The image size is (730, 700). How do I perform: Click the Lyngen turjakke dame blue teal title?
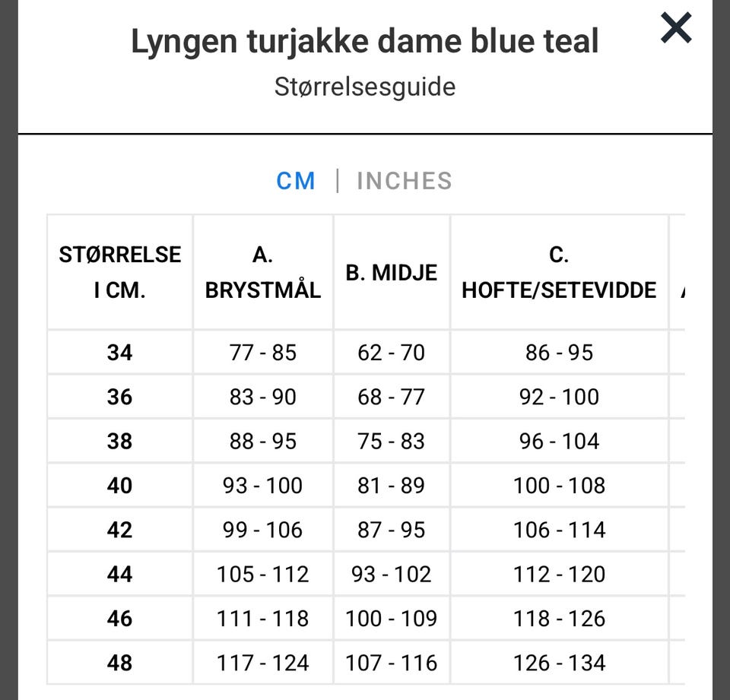coord(365,42)
